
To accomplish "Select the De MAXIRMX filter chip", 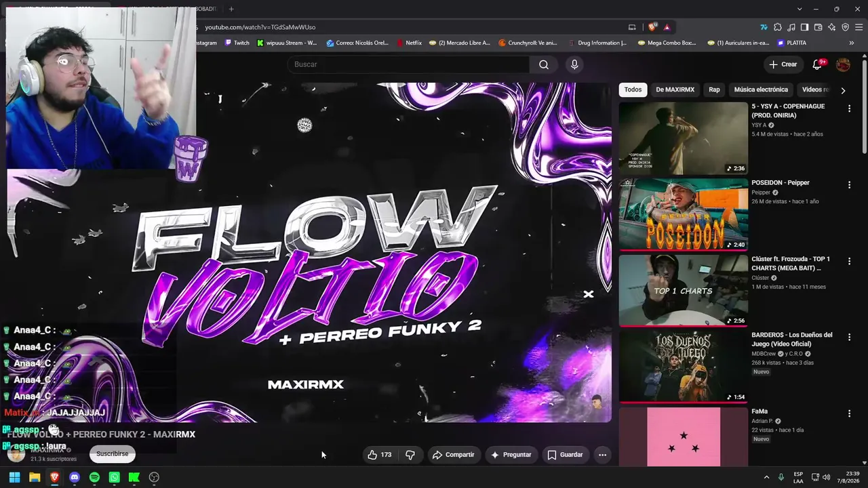I will tap(675, 89).
